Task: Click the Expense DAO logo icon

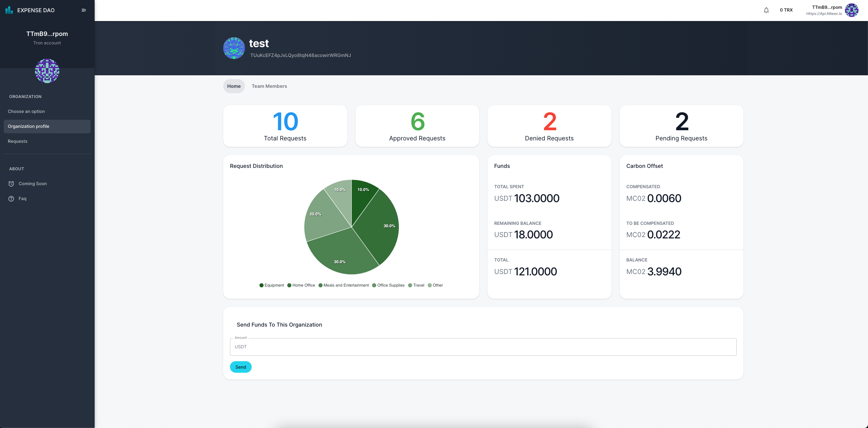Action: pos(9,10)
